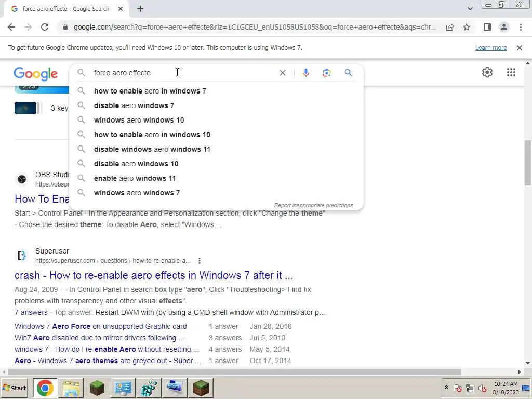Screen dimensions: 532x399
Task: Click inside the 'force aero effecte' search field
Action: point(183,73)
